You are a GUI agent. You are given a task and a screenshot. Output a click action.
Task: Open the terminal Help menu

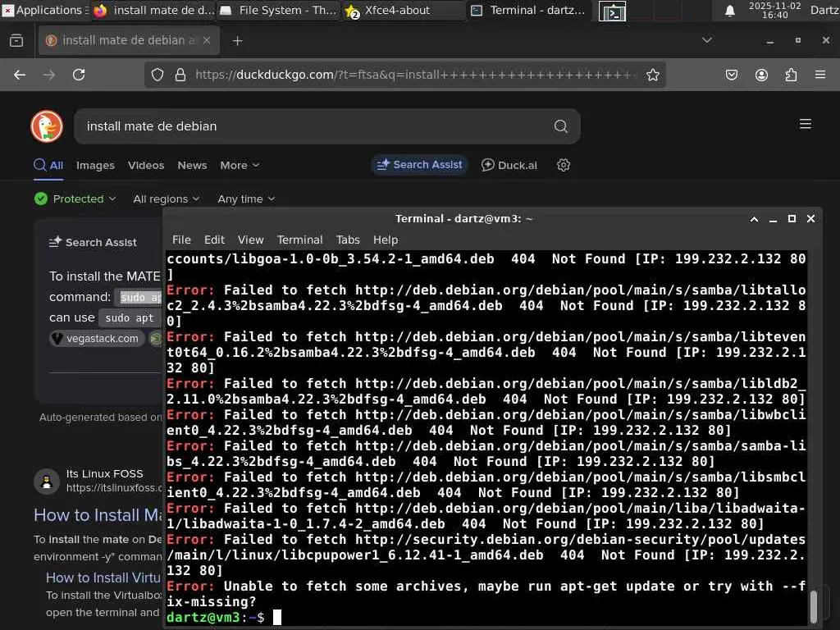click(386, 240)
